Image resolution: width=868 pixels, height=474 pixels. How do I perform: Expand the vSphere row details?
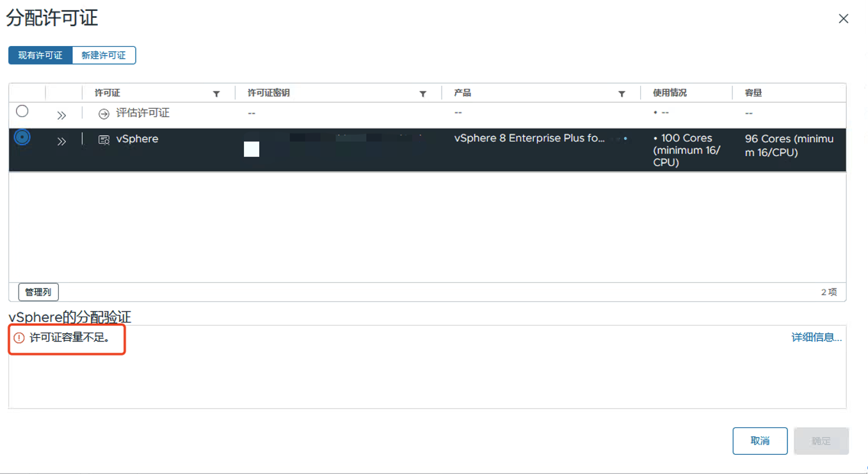tap(61, 141)
